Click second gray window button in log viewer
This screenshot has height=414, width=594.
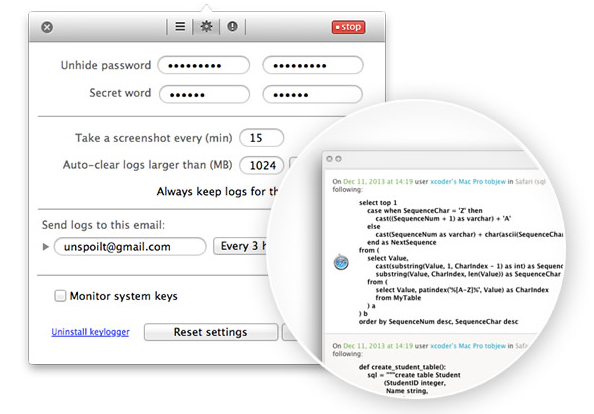pyautogui.click(x=338, y=159)
